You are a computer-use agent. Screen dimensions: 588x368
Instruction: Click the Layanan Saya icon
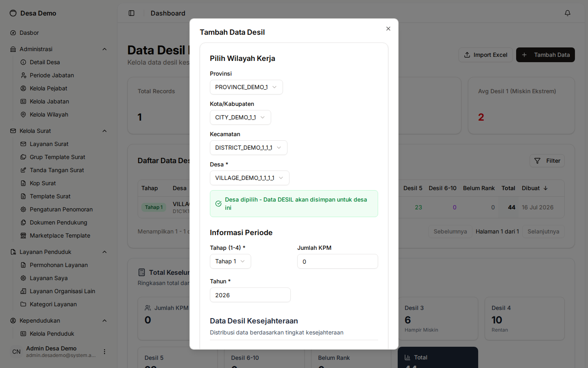[23, 278]
